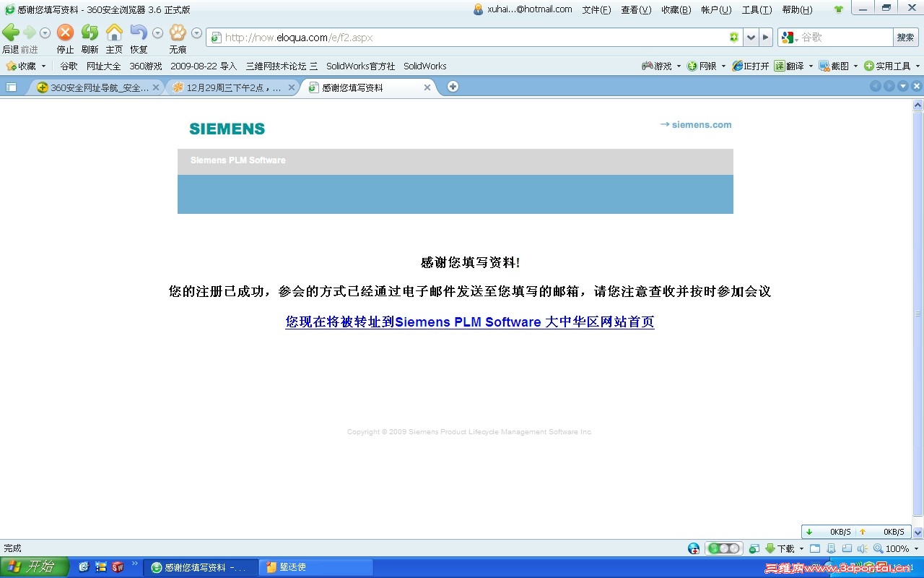
Task: Click the go arrow beside address bar
Action: tap(766, 38)
